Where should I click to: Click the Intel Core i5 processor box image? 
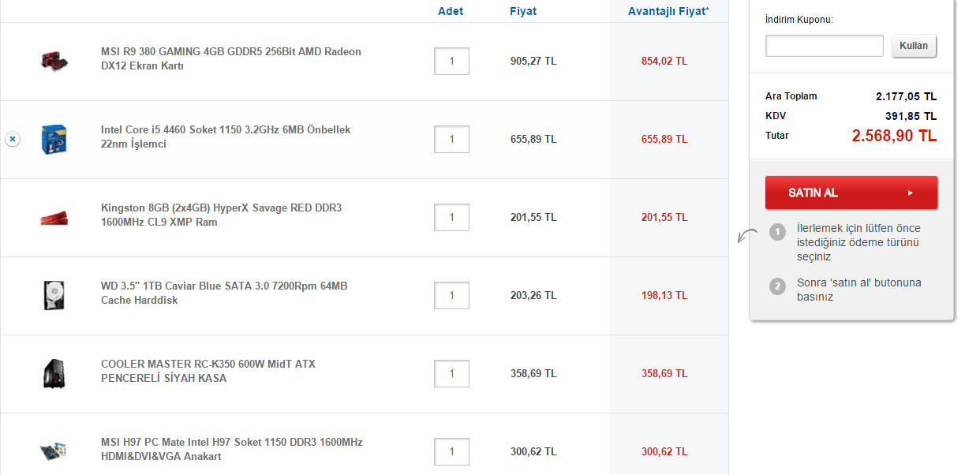[54, 138]
